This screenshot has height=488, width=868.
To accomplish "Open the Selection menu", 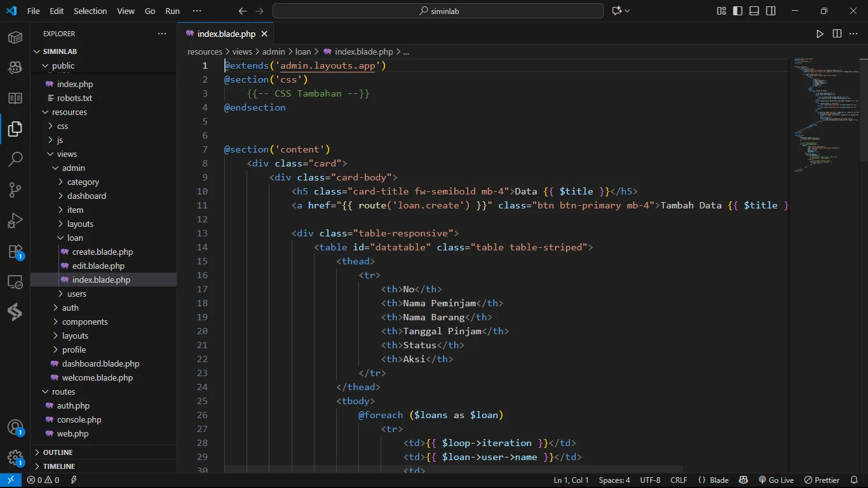I will [x=90, y=11].
